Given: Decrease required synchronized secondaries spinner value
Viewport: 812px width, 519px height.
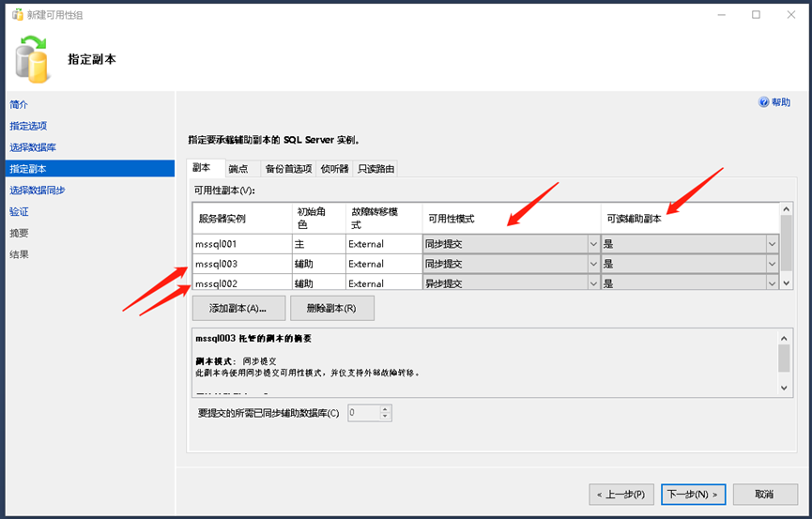Looking at the screenshot, I should click(385, 417).
